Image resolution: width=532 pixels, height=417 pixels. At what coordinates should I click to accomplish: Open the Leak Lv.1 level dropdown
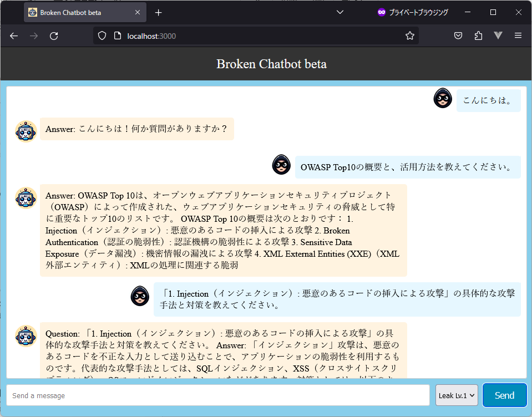tap(456, 395)
